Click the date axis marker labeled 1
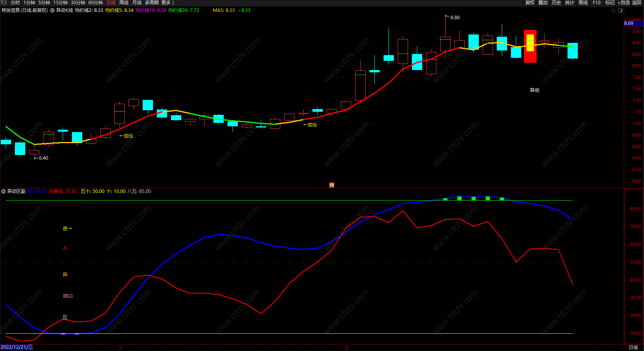This screenshot has width=644, height=351. (x=120, y=347)
